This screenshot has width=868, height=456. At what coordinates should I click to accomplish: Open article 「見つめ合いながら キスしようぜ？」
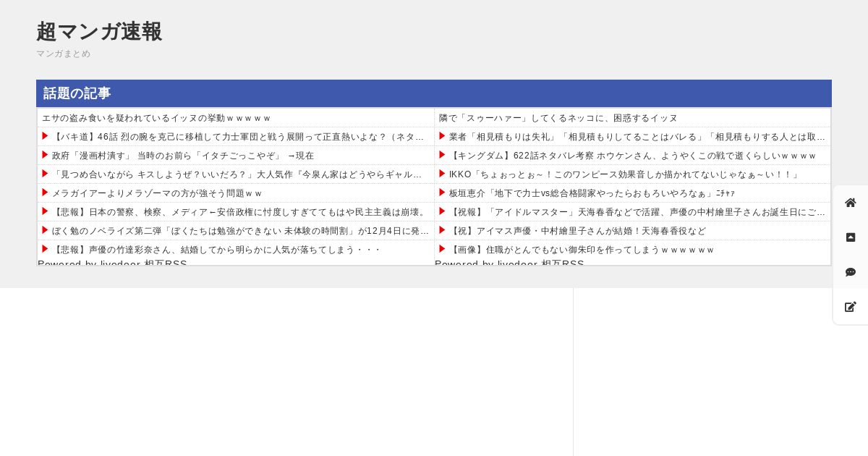click(x=237, y=174)
